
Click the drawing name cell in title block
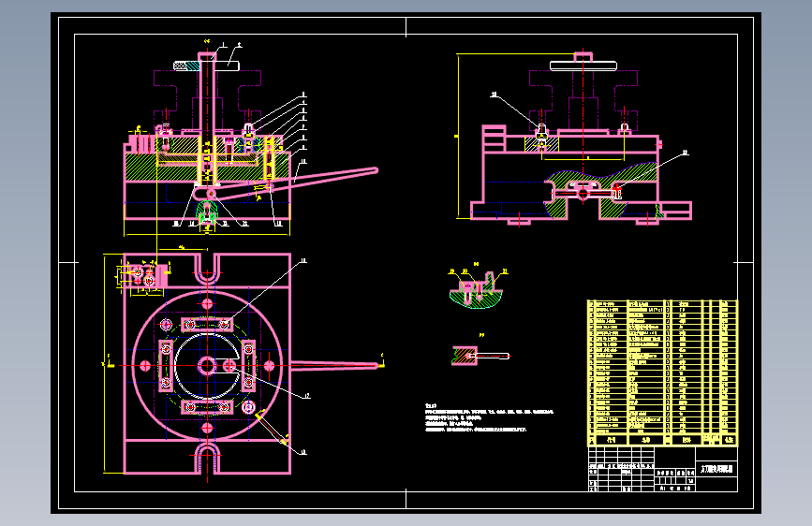pos(716,470)
